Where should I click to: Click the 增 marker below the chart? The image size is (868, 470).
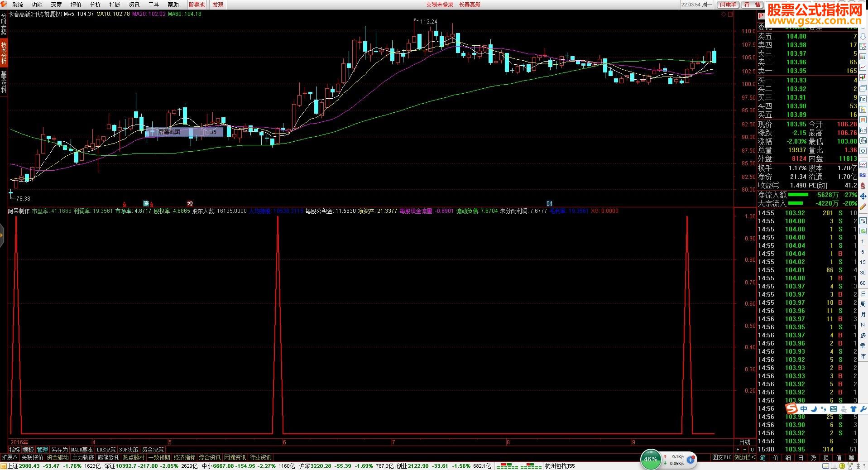[x=190, y=203]
